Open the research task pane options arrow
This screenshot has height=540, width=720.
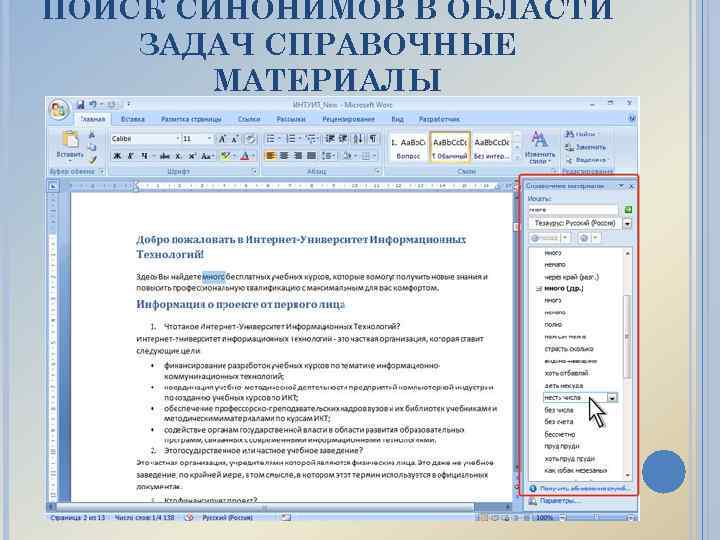tap(621, 186)
